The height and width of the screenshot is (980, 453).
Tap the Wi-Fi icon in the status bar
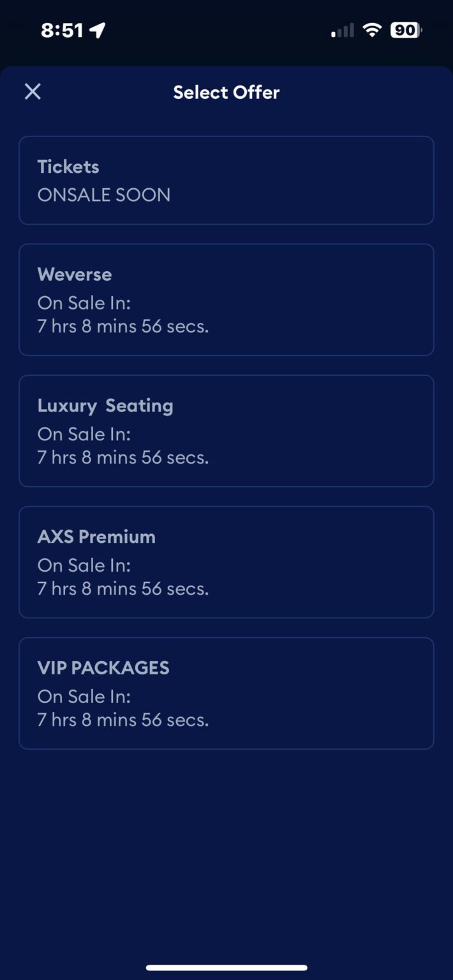[373, 29]
